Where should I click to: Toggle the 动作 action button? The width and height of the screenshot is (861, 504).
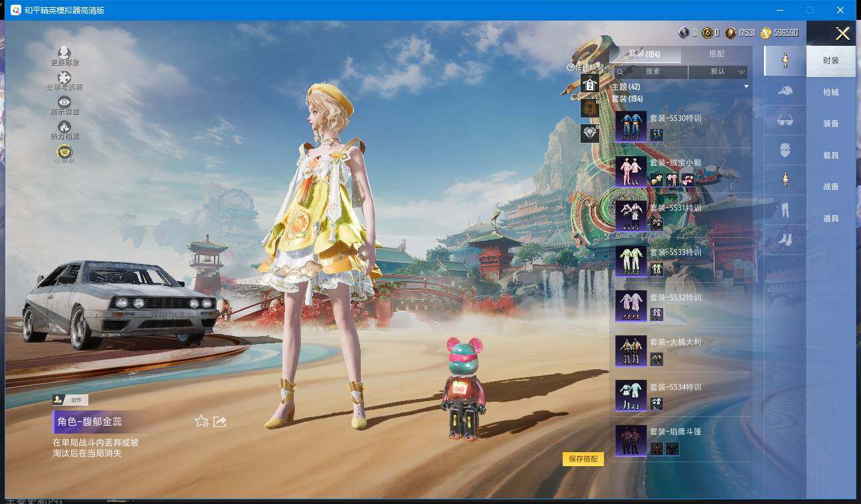pyautogui.click(x=70, y=400)
